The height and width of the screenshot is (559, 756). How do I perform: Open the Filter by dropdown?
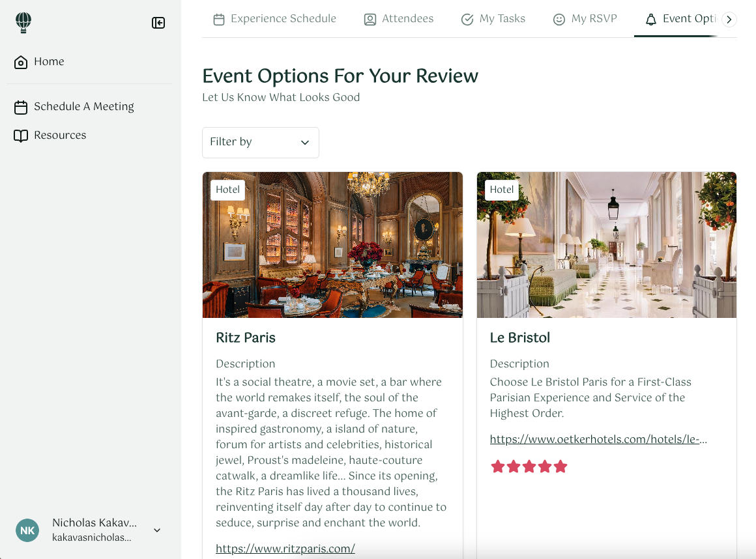pos(260,142)
